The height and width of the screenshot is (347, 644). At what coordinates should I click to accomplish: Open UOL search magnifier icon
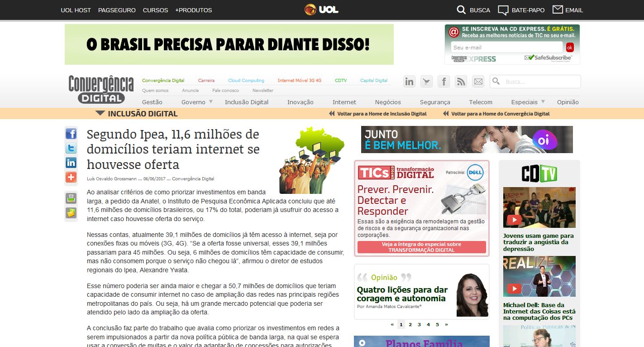click(x=461, y=10)
